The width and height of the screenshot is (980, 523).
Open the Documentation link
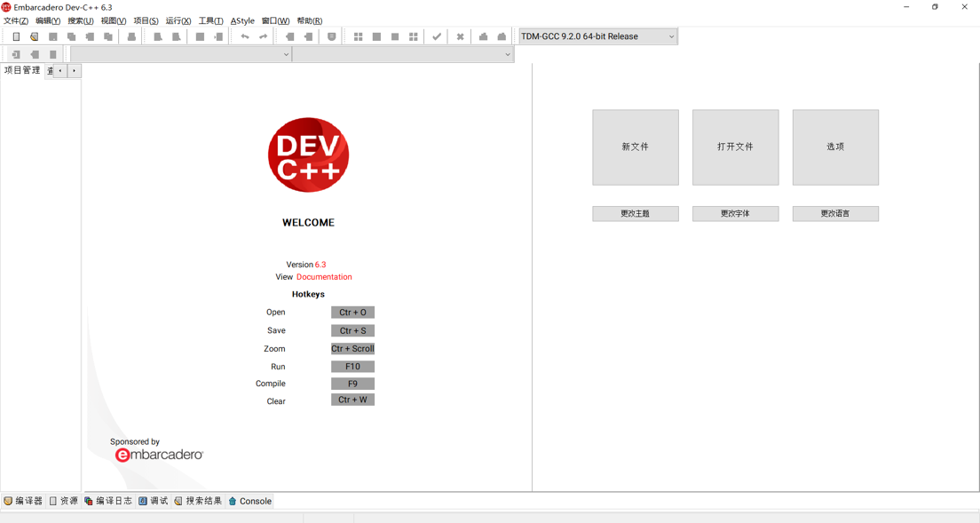[x=324, y=277]
